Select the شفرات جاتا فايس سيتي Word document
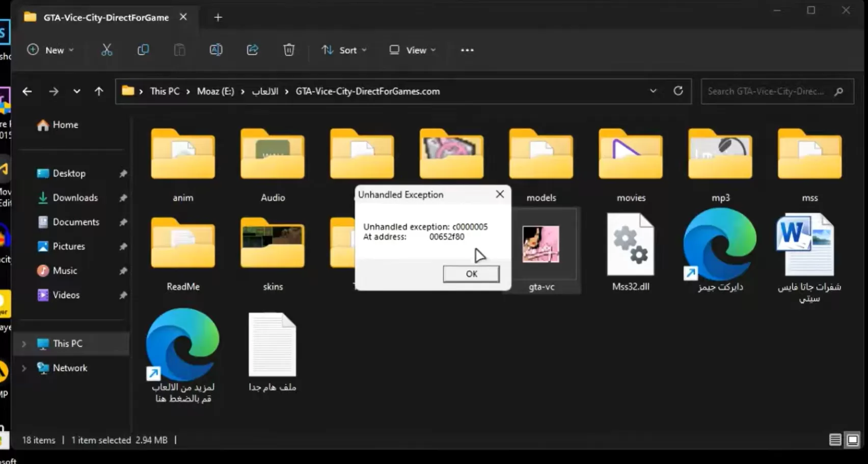This screenshot has width=868, height=464. [x=809, y=257]
